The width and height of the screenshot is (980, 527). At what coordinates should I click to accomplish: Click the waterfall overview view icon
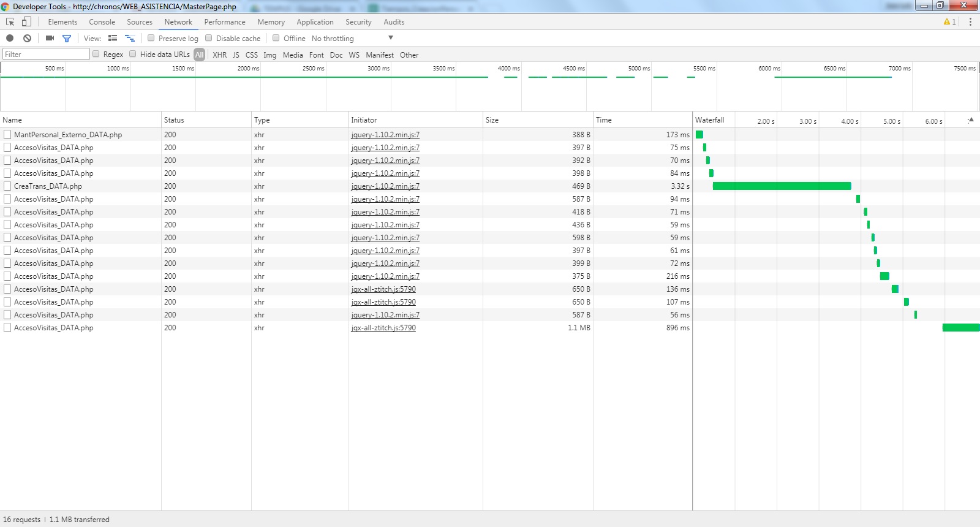click(x=129, y=38)
